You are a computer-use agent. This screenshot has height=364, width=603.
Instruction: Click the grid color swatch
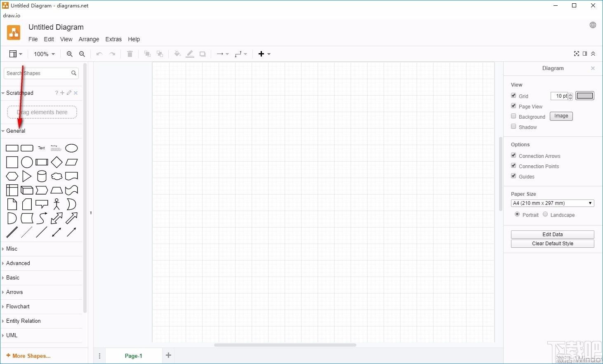(x=584, y=96)
